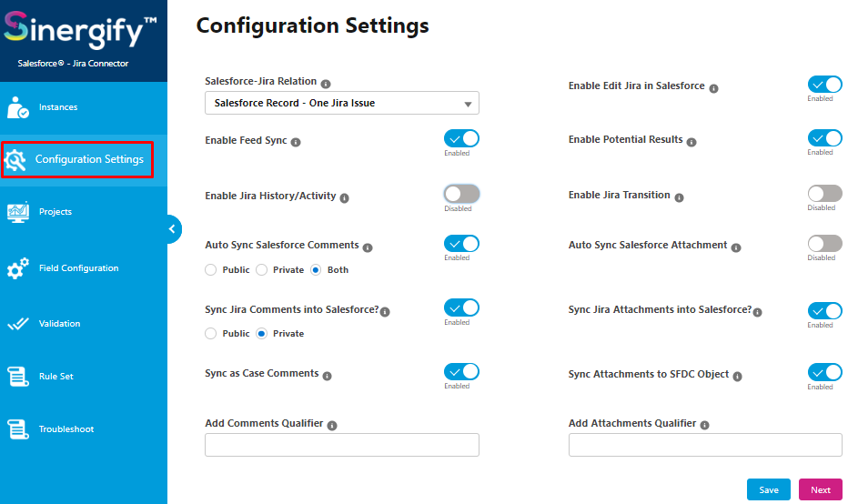Click the Save button
The width and height of the screenshot is (858, 504).
coord(768,489)
